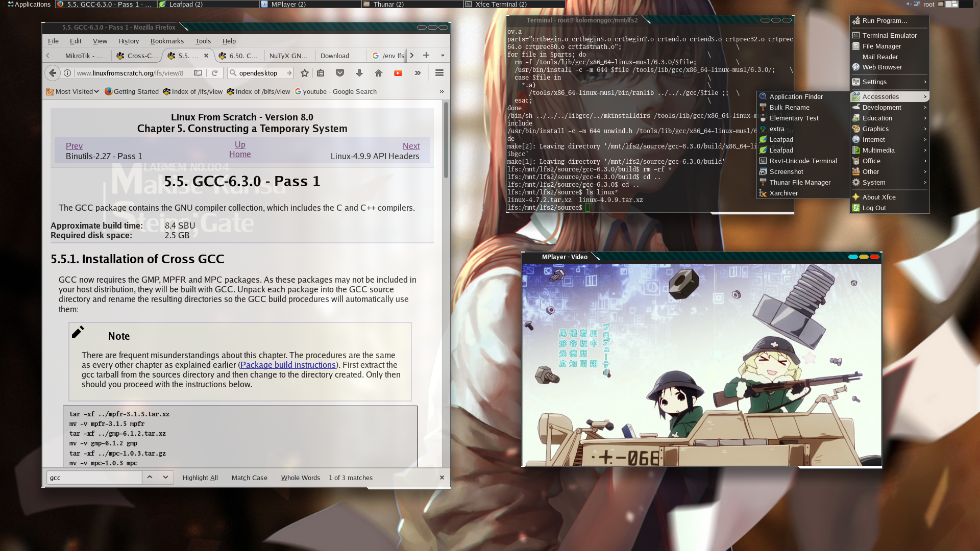Viewport: 980px width, 551px height.
Task: Open a new Firefox tab
Action: coord(426,55)
